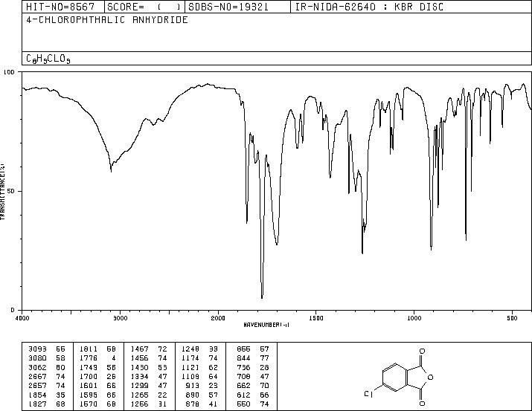Select peak value 550 in the table
532x411 pixels.
(x=243, y=404)
